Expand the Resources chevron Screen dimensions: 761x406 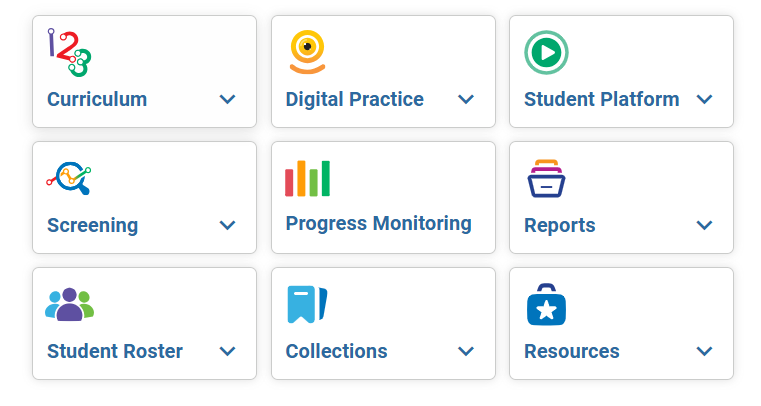tap(704, 351)
